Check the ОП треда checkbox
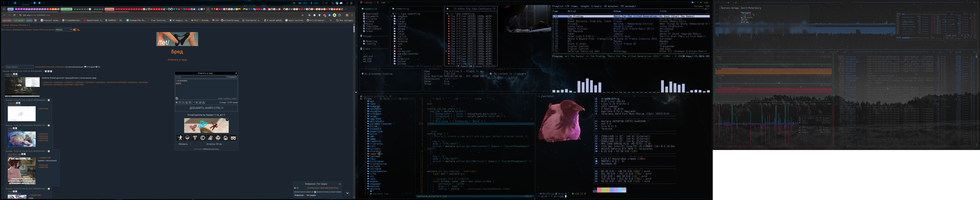The height and width of the screenshot is (200, 980). coord(228,102)
